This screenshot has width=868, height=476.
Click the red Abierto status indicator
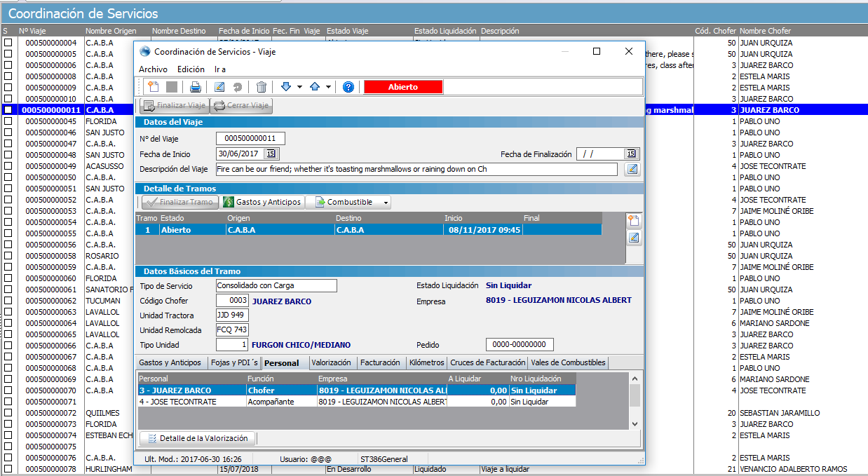pos(403,87)
